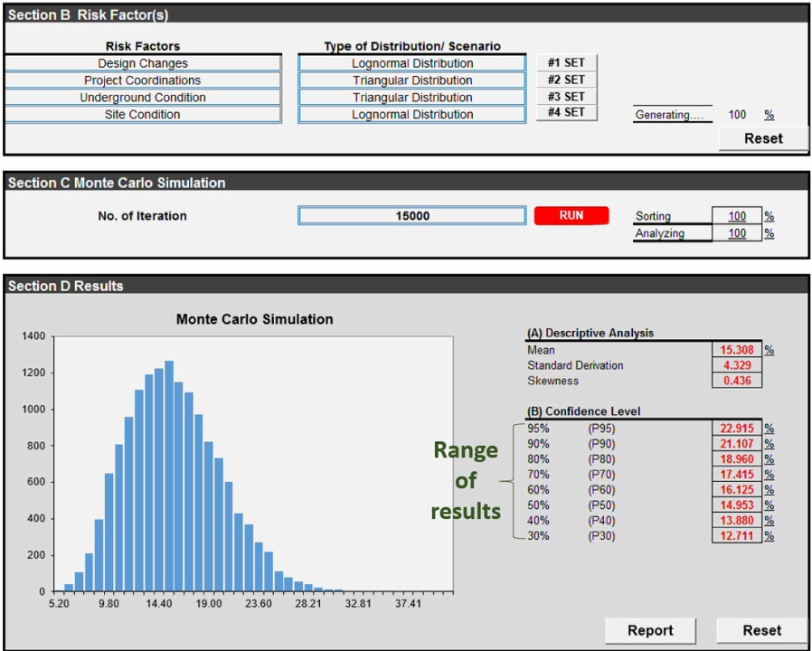Viewport: 812px width, 651px height.
Task: Click the No. of Iteration field showing 15000
Action: [x=412, y=216]
